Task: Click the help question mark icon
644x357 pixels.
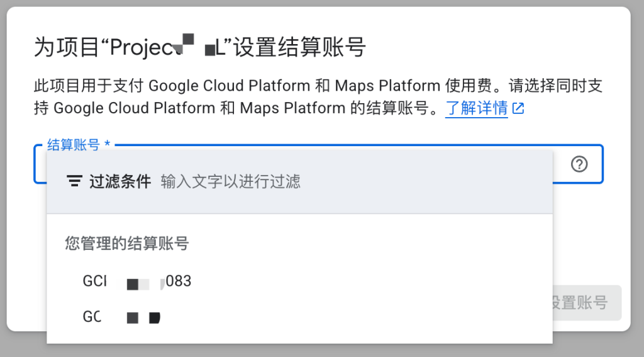Action: [579, 164]
